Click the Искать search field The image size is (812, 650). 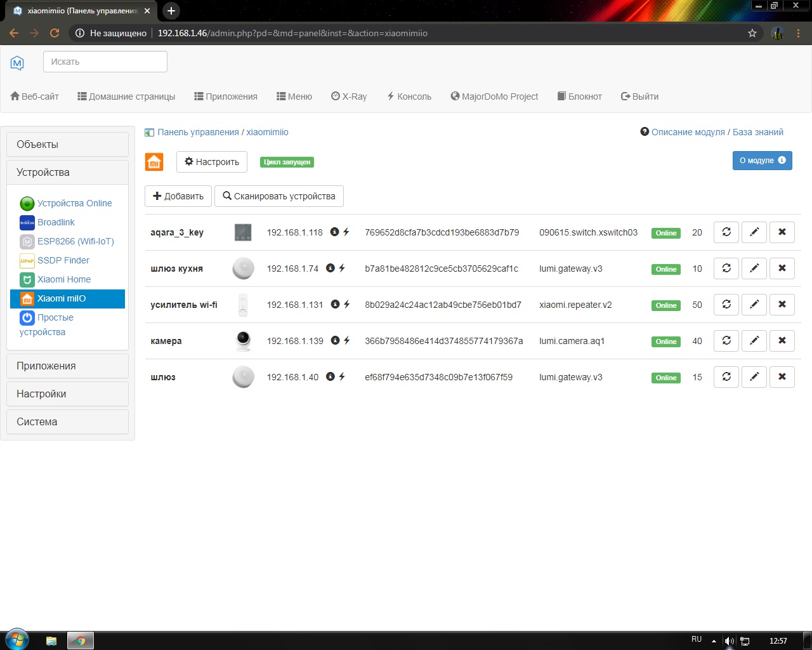tap(105, 62)
